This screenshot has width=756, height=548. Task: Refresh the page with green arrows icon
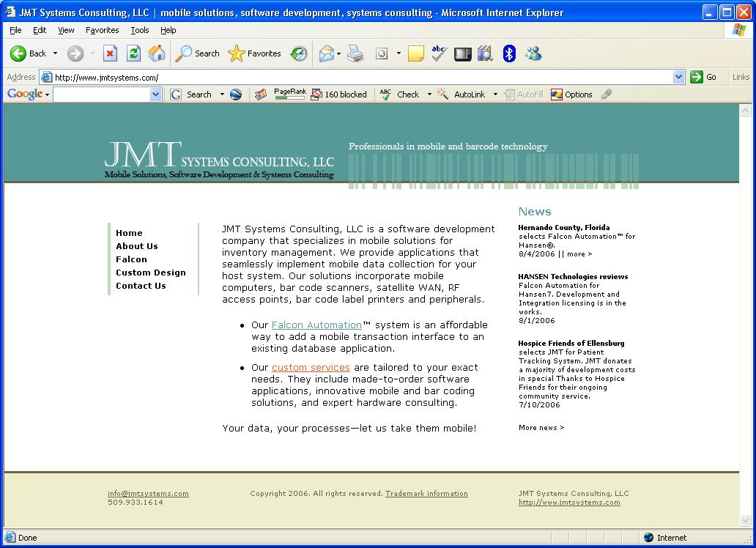(x=133, y=53)
